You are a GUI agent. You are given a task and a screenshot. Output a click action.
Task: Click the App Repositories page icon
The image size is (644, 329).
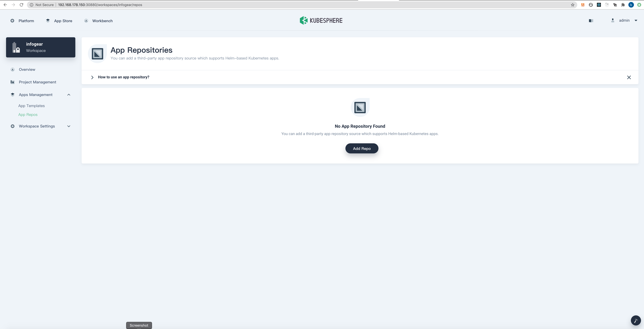click(98, 53)
